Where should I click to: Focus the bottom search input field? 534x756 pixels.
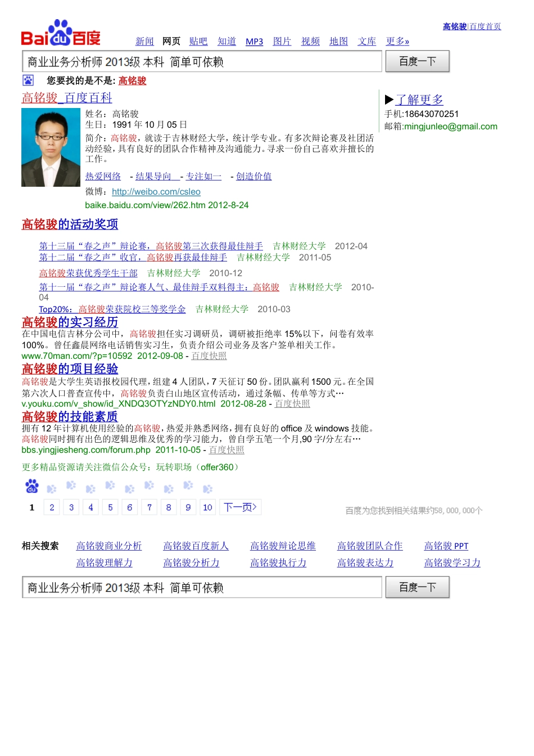point(202,587)
